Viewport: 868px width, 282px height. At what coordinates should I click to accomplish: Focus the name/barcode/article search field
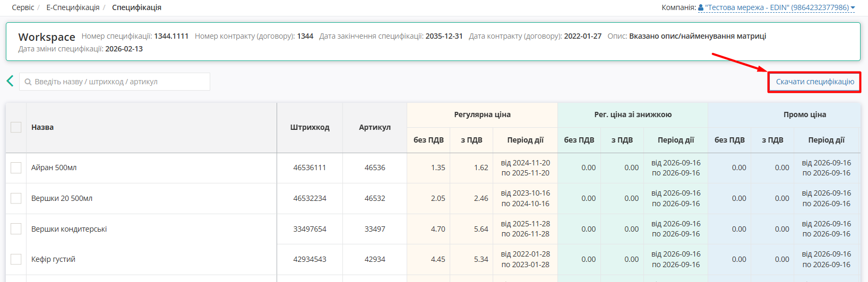115,82
